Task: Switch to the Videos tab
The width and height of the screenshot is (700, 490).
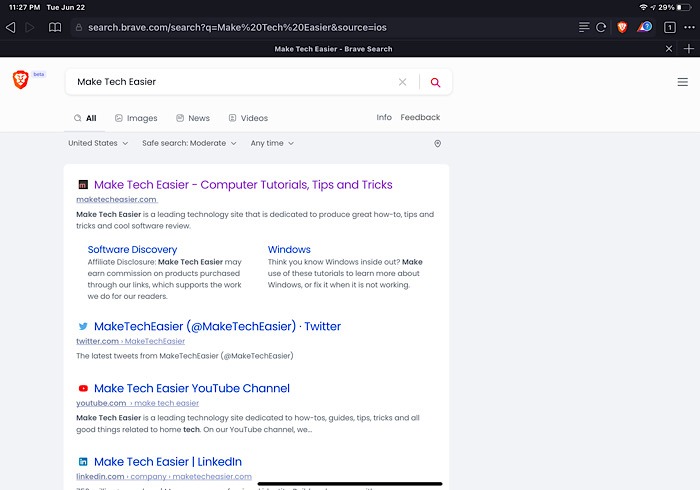Action: pos(248,118)
